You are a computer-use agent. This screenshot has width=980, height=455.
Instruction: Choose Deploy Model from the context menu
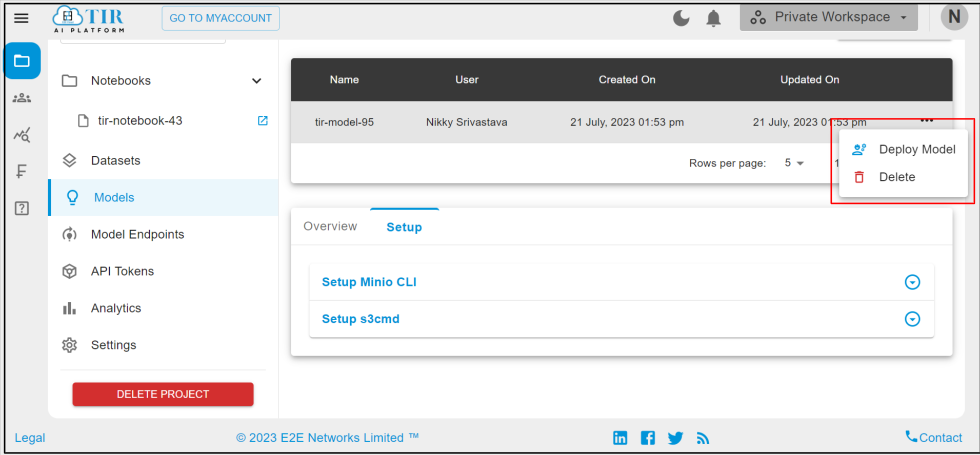coord(904,149)
